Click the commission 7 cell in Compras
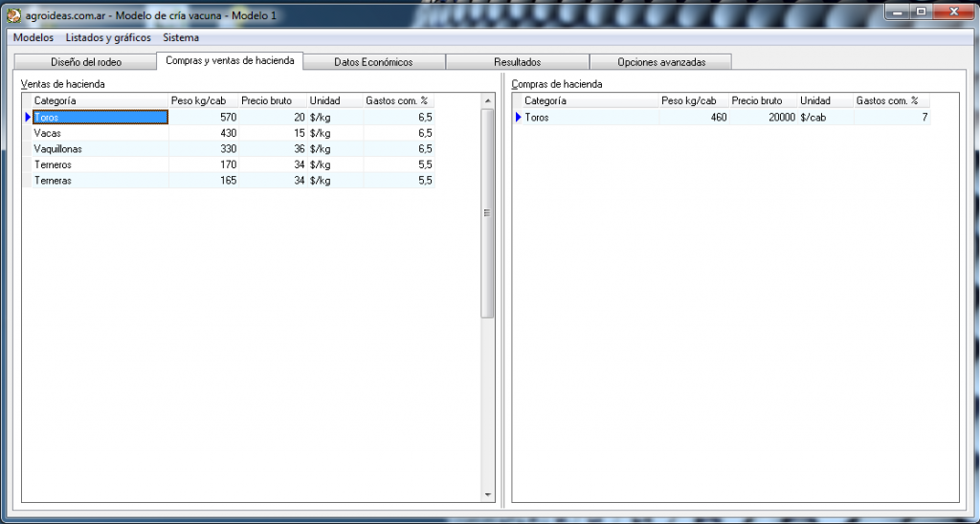 pos(892,117)
